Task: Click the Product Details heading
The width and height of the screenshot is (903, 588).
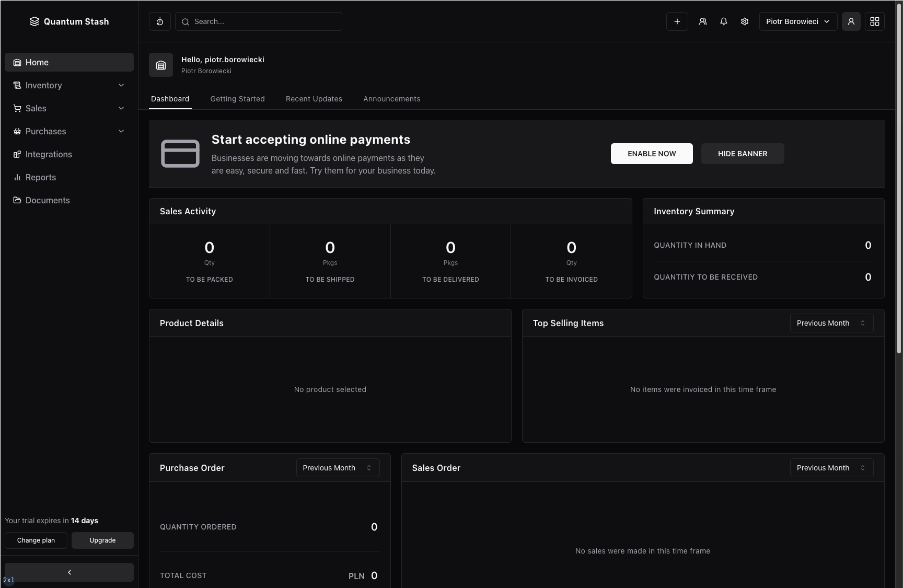Action: click(x=192, y=323)
